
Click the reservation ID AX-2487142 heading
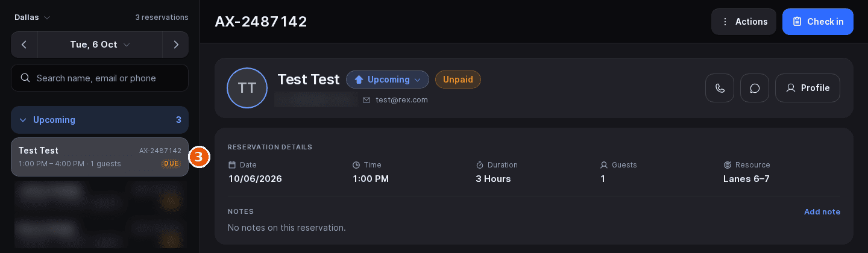[261, 22]
